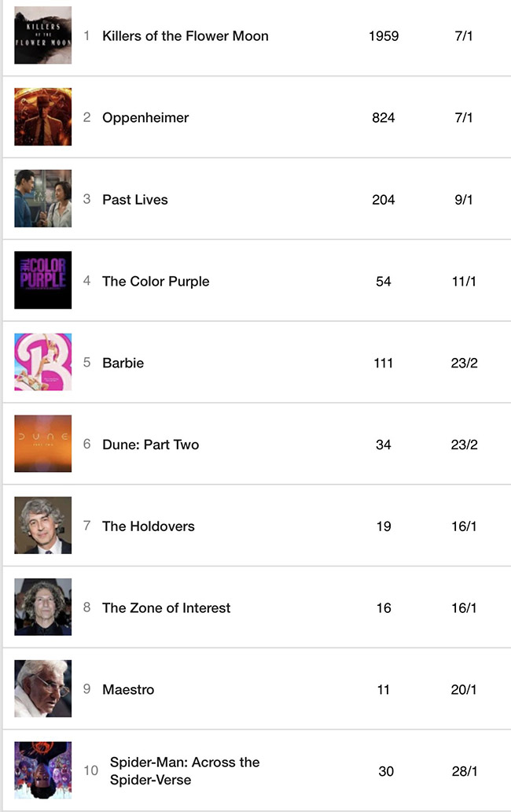Open the Killers of the Flower Moon title
The height and width of the screenshot is (812, 511).
(x=185, y=36)
